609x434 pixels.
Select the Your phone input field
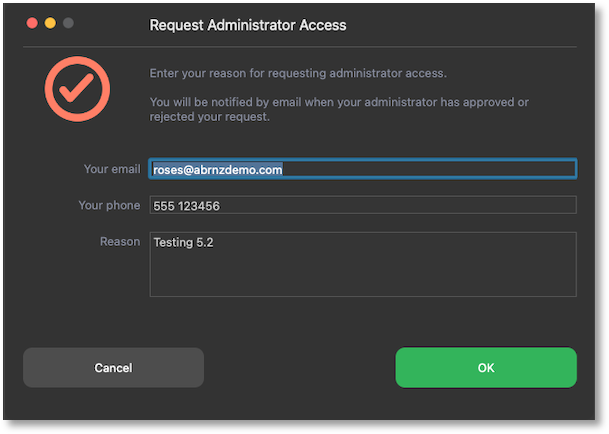click(363, 205)
